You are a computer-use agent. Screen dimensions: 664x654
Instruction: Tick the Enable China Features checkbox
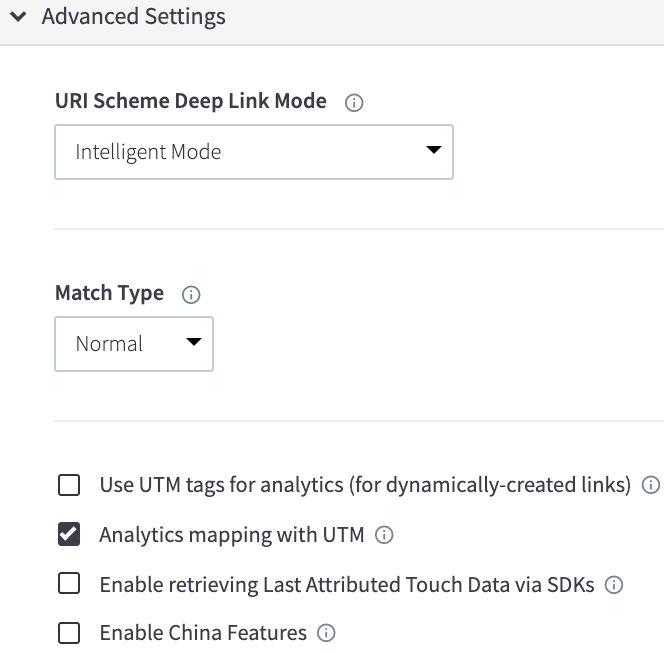coord(69,633)
